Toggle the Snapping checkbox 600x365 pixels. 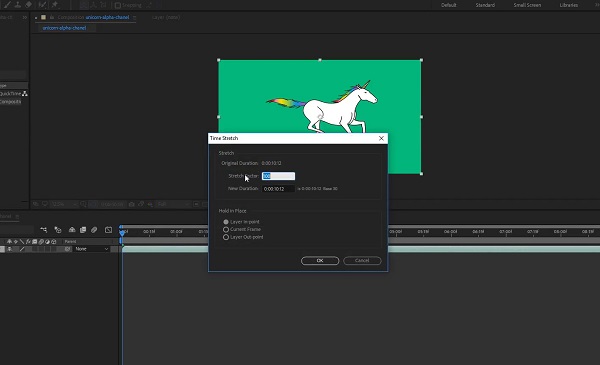click(118, 5)
